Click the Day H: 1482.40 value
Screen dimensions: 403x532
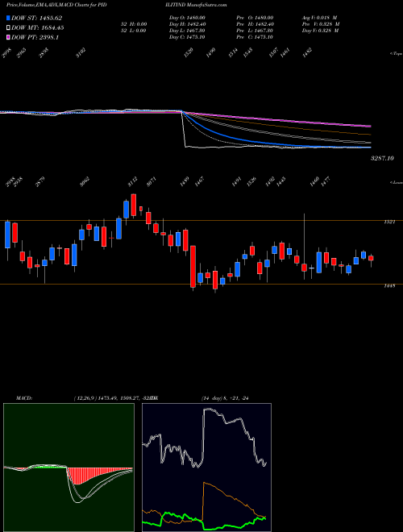(187, 24)
